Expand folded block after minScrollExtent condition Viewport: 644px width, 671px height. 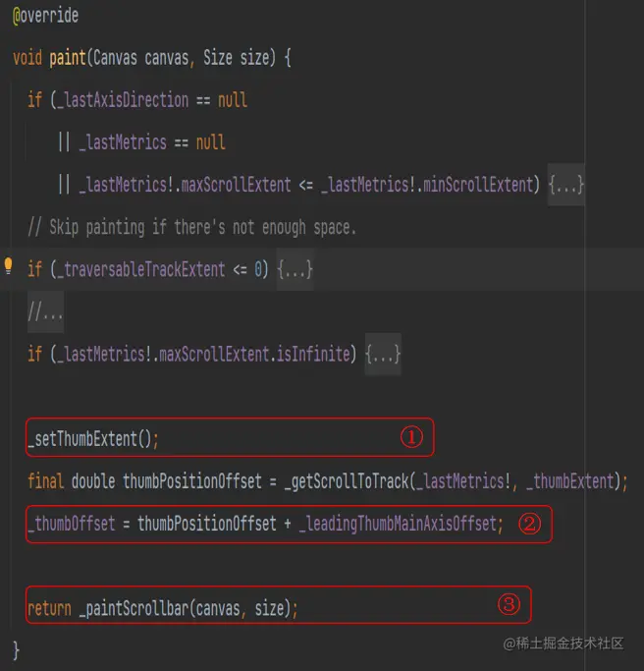[x=566, y=185]
